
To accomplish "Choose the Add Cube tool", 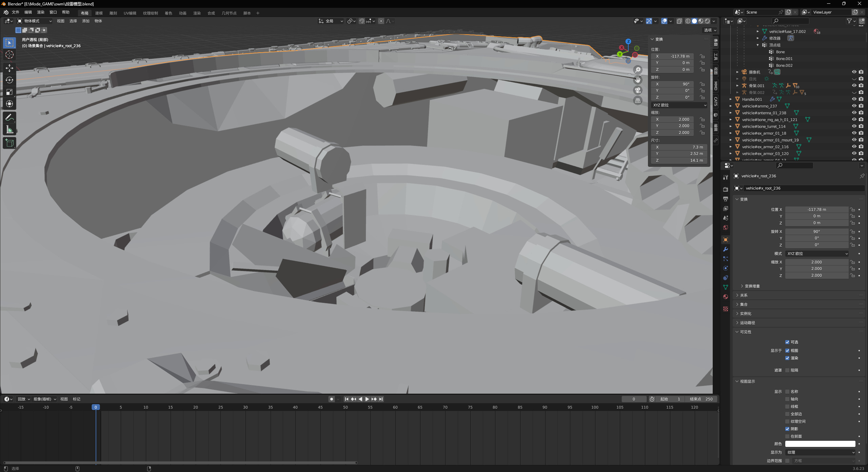I will pos(9,143).
